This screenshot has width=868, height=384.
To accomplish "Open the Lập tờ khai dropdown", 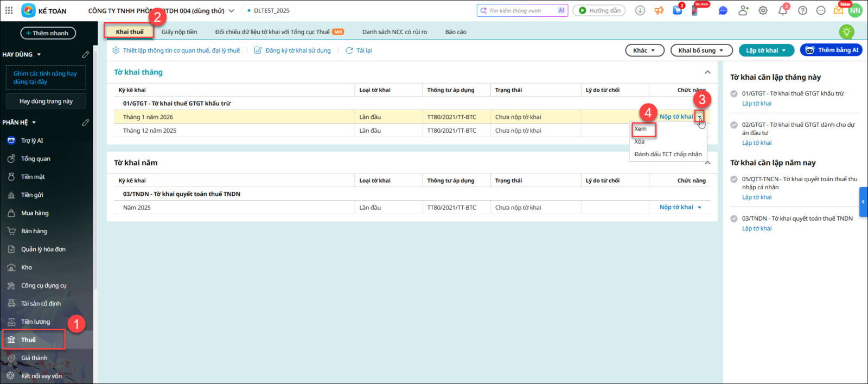I will (x=766, y=50).
